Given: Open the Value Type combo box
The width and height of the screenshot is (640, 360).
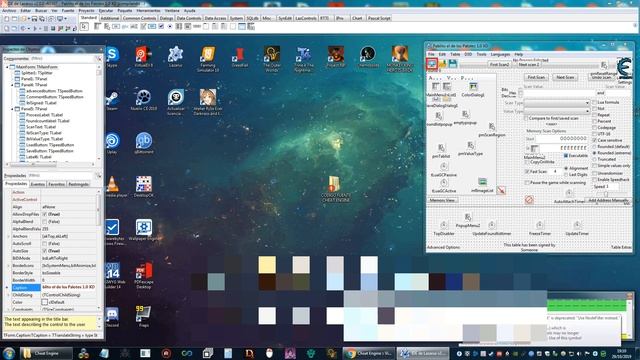Looking at the screenshot, I should click(557, 111).
